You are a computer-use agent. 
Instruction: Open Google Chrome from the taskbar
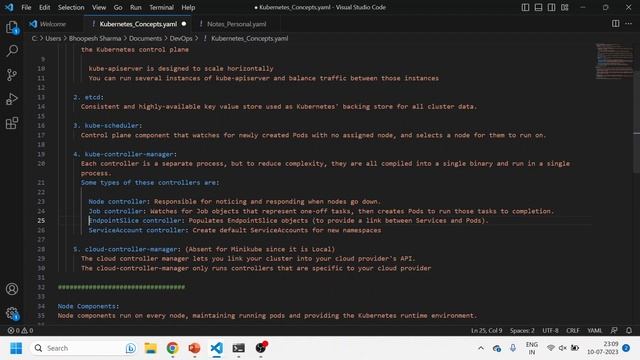click(172, 348)
